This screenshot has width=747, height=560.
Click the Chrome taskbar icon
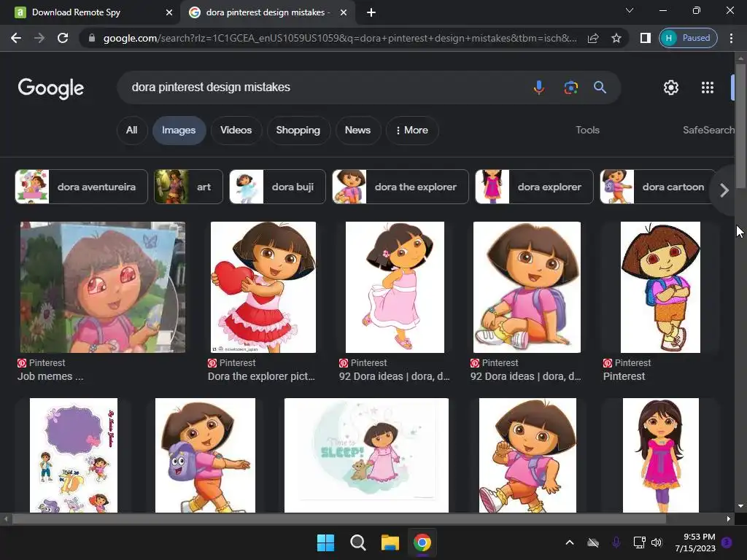tap(422, 542)
